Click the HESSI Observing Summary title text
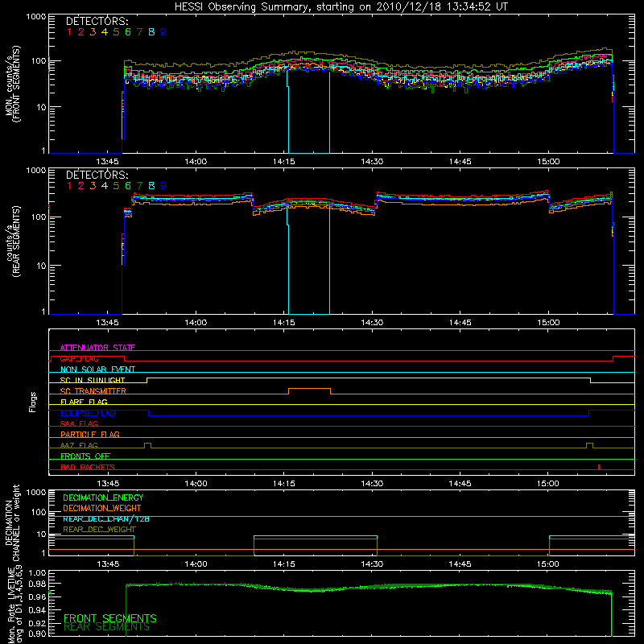Screen dimensions: 644x644 pos(341,7)
